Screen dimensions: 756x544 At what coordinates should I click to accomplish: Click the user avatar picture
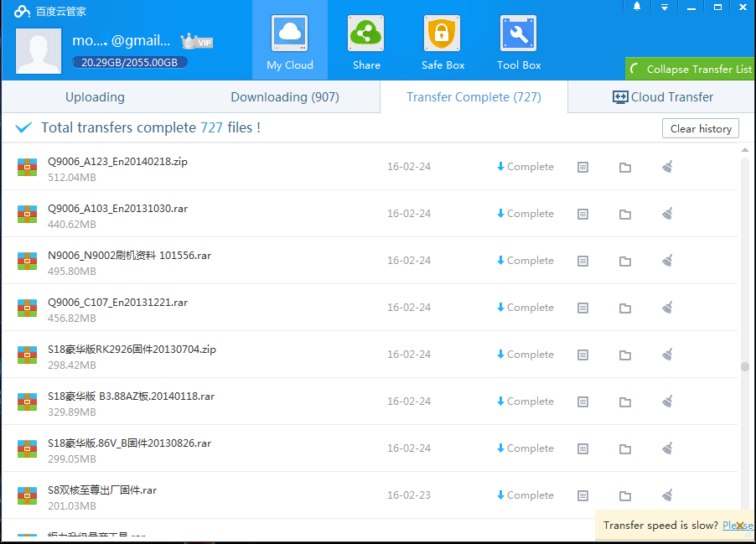[x=39, y=50]
